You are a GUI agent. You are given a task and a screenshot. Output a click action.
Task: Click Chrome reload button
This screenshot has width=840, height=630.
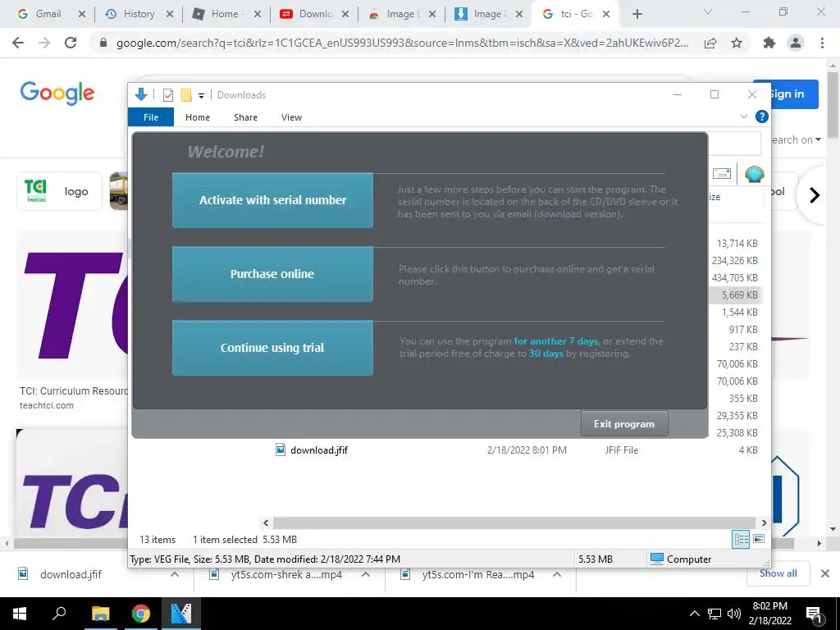click(x=71, y=43)
